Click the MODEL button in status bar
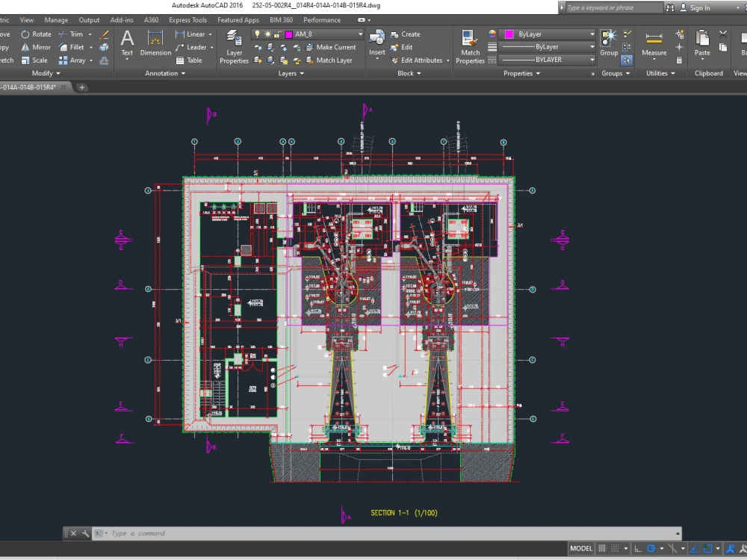The height and width of the screenshot is (560, 747). click(x=581, y=548)
